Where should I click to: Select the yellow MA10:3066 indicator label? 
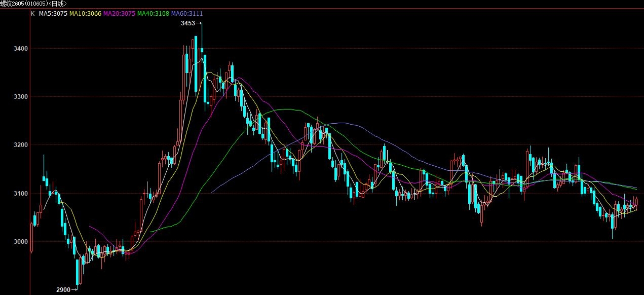pos(86,14)
